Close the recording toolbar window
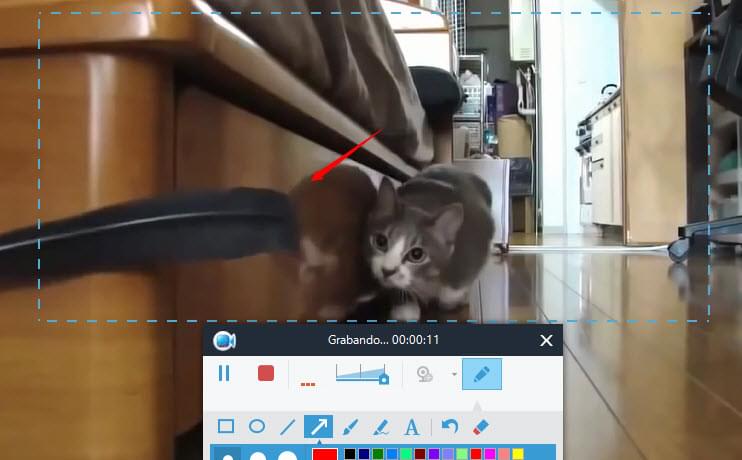Image resolution: width=742 pixels, height=460 pixels. [x=546, y=340]
